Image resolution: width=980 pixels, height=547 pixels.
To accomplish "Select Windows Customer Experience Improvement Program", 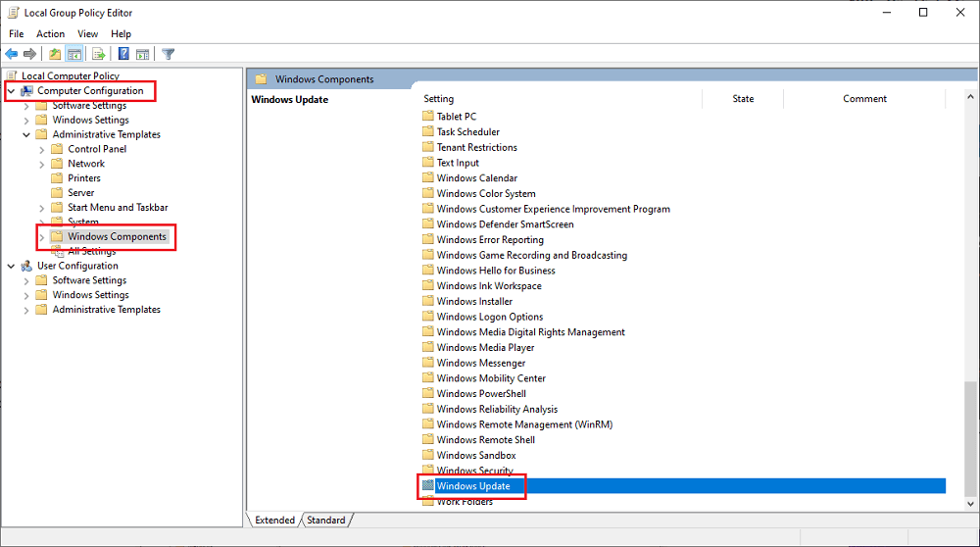I will [553, 209].
